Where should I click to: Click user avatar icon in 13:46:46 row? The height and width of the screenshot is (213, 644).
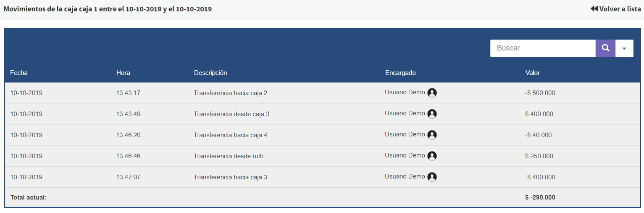click(x=432, y=156)
